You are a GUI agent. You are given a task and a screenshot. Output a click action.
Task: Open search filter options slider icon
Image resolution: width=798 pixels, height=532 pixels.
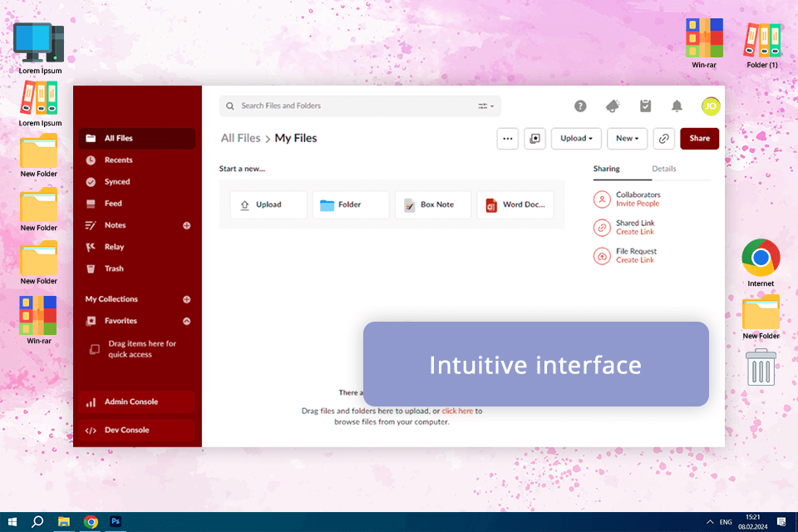(485, 106)
